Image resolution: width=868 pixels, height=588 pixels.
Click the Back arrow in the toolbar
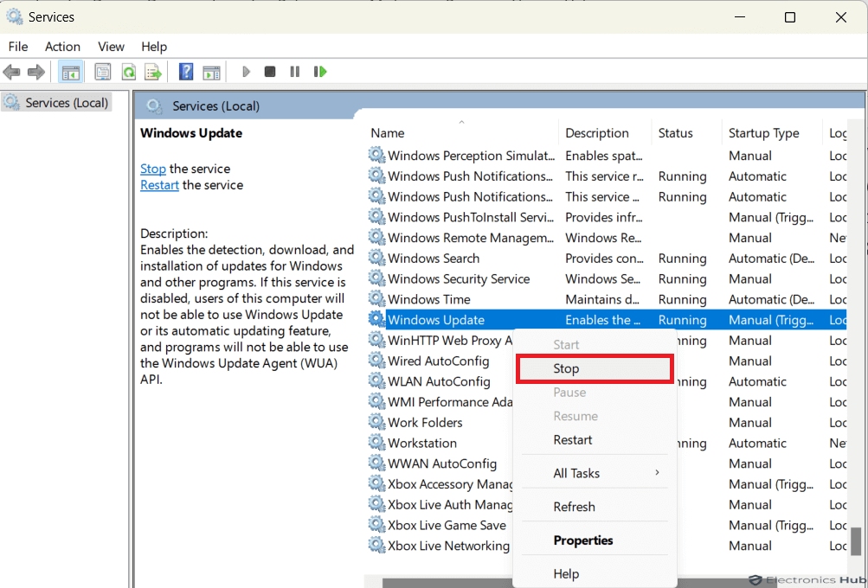[x=12, y=72]
